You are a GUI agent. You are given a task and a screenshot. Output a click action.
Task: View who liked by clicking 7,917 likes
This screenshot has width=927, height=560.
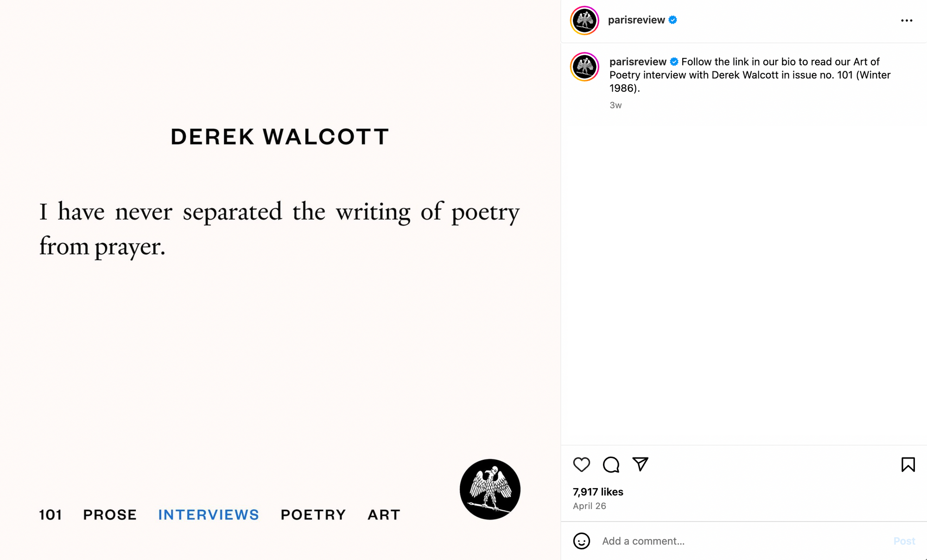(x=597, y=492)
